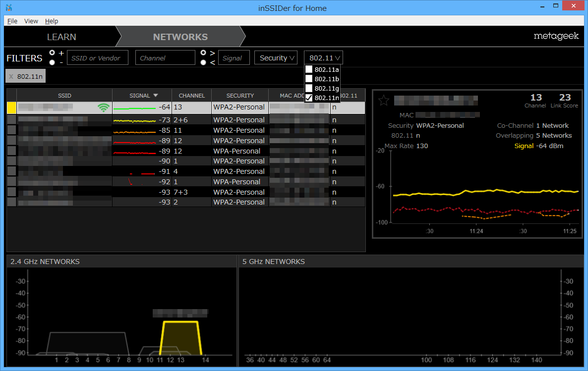Screen dimensions: 588x371
Task: Uncheck the 802.11n checkbox
Action: tap(308, 98)
